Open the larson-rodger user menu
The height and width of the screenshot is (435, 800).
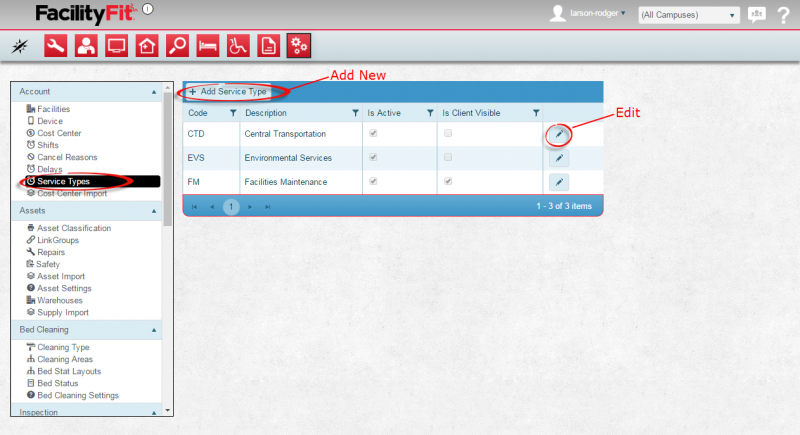click(597, 13)
